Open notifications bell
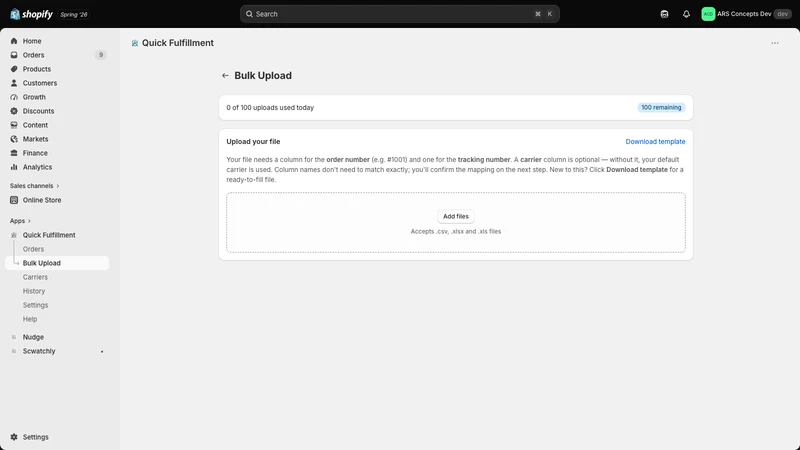This screenshot has height=450, width=800. (x=686, y=14)
